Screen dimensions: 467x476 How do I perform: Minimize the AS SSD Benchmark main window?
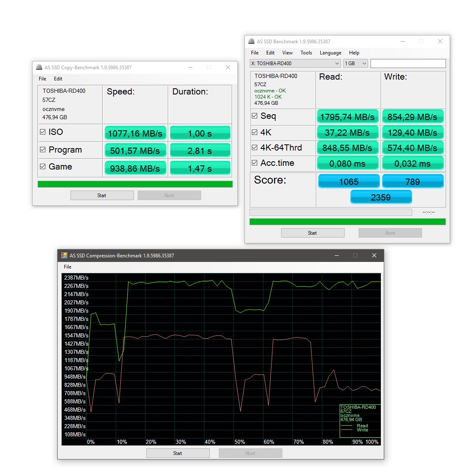[x=403, y=41]
